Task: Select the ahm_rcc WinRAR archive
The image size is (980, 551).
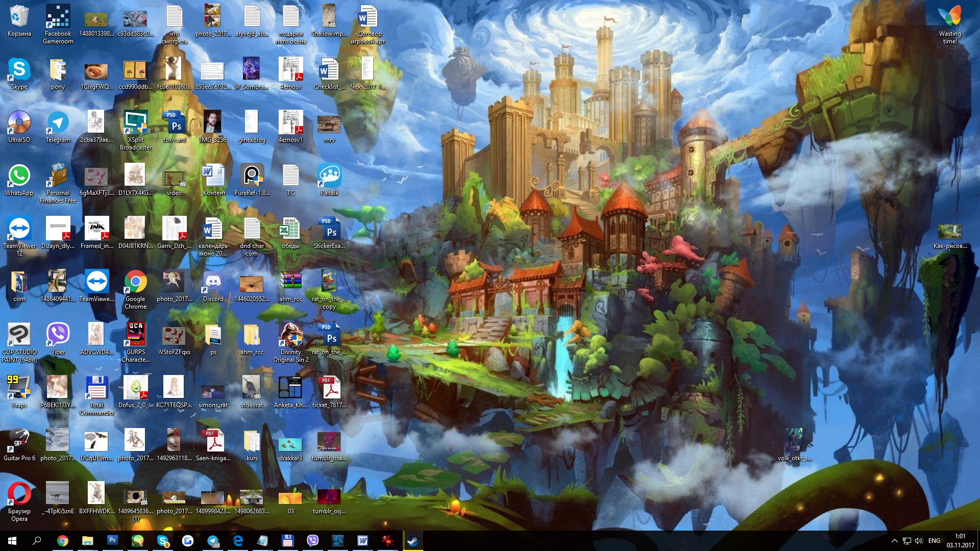Action: pos(290,287)
